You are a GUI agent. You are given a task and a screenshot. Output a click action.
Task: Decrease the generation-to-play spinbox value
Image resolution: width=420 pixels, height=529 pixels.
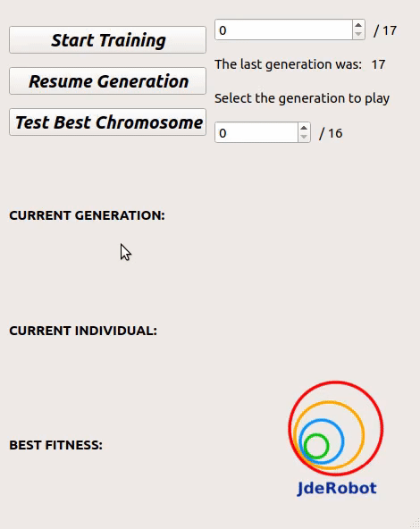(304, 137)
